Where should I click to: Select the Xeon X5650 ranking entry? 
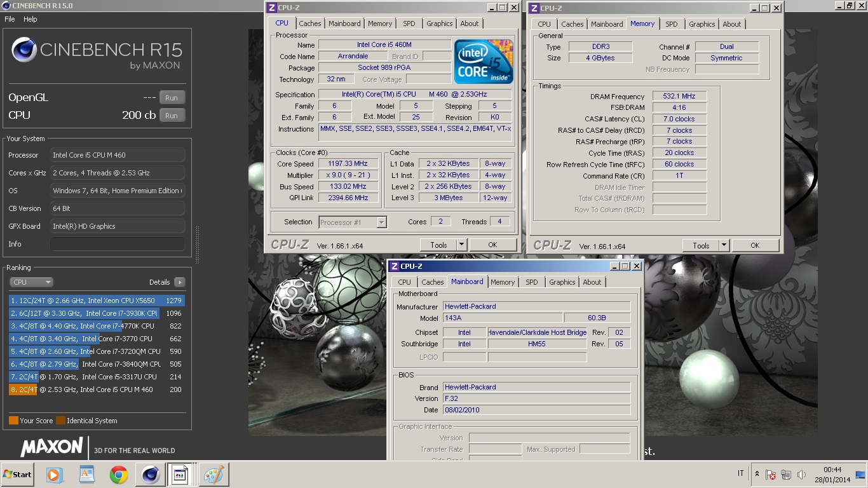(x=97, y=301)
